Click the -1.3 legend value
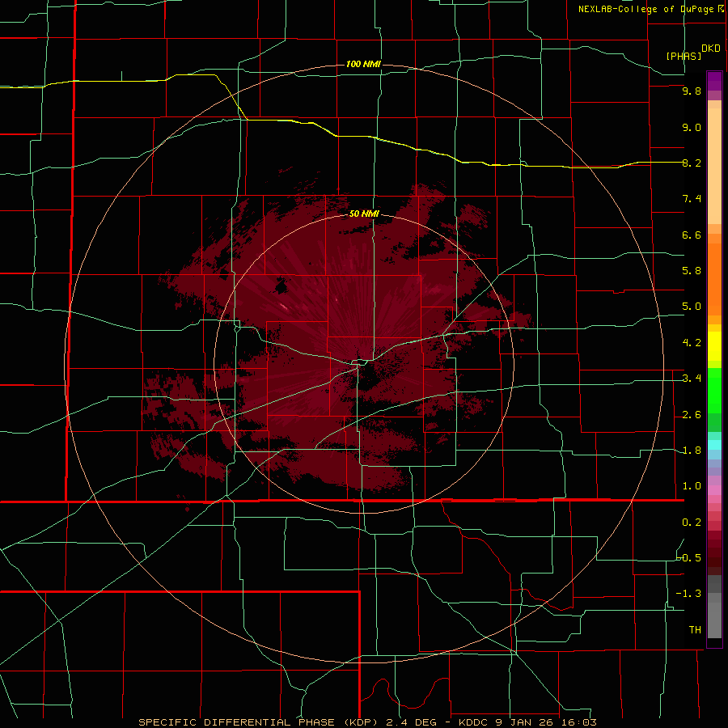728x728 pixels. click(689, 594)
